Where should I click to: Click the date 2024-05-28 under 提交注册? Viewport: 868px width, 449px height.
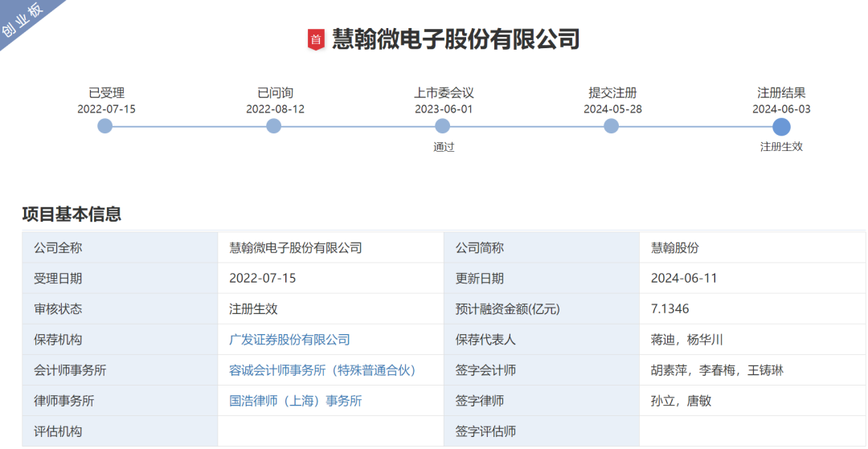pyautogui.click(x=612, y=109)
